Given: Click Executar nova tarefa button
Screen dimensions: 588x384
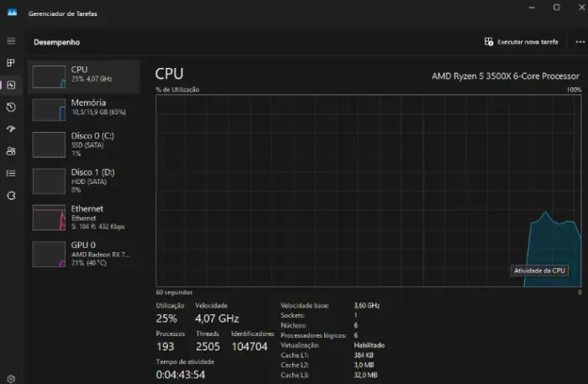Looking at the screenshot, I should click(x=522, y=42).
